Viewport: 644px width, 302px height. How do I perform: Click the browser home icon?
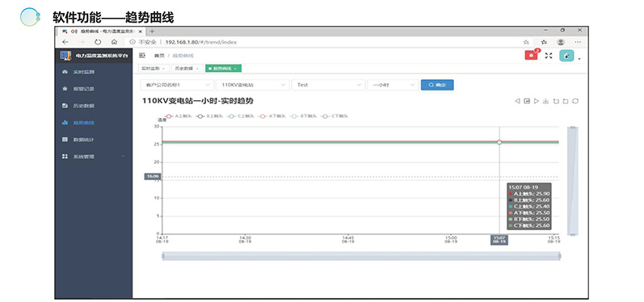[114, 42]
